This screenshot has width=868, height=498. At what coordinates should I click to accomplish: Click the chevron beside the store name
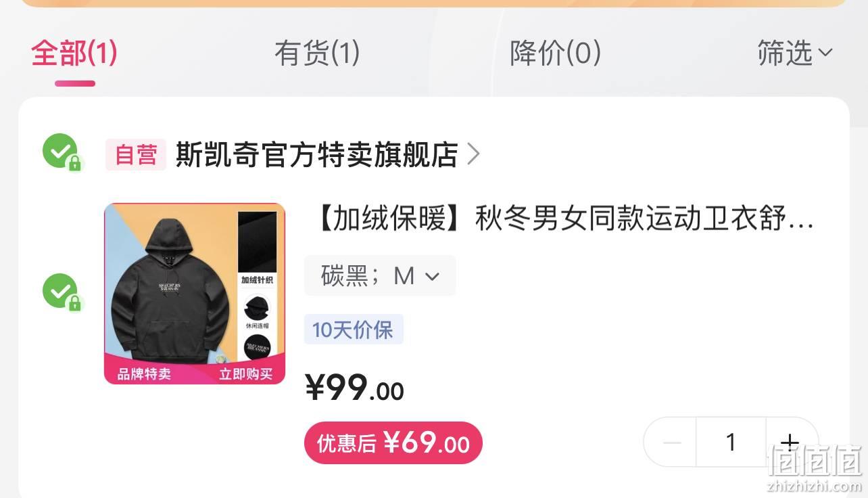coord(474,154)
